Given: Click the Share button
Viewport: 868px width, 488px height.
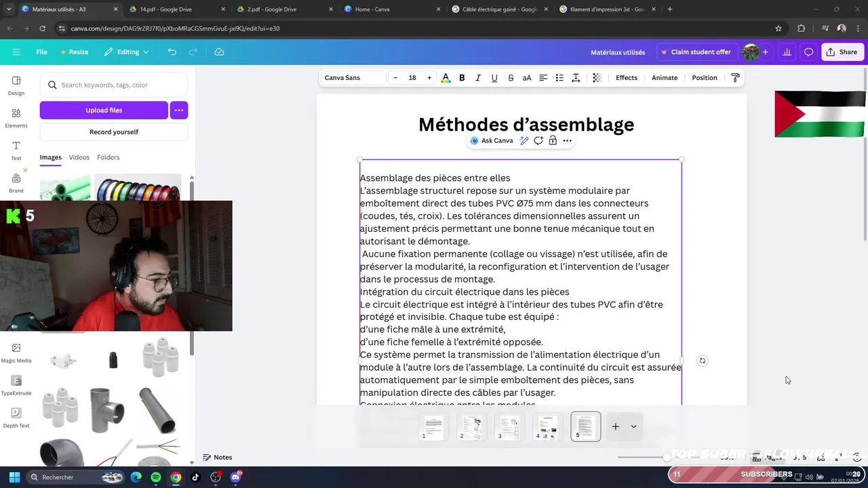Looking at the screenshot, I should coord(842,52).
